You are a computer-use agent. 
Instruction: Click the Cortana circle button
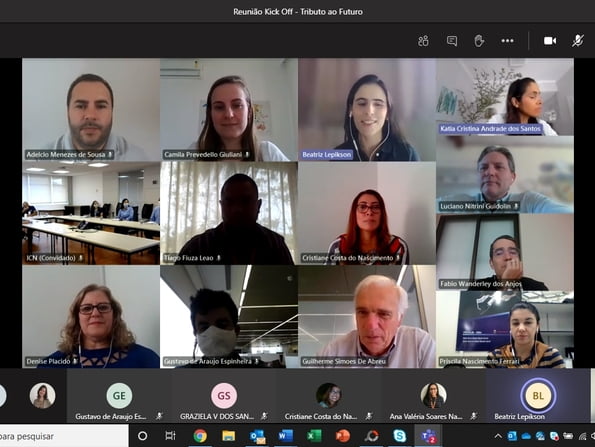point(142,436)
